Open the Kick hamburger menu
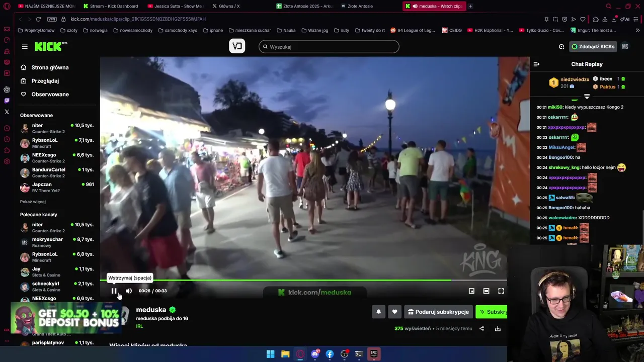 25,47
